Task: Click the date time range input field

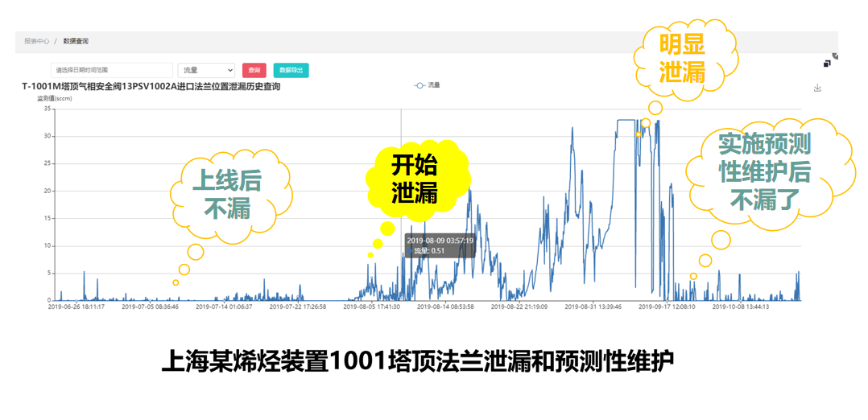Action: 112,71
